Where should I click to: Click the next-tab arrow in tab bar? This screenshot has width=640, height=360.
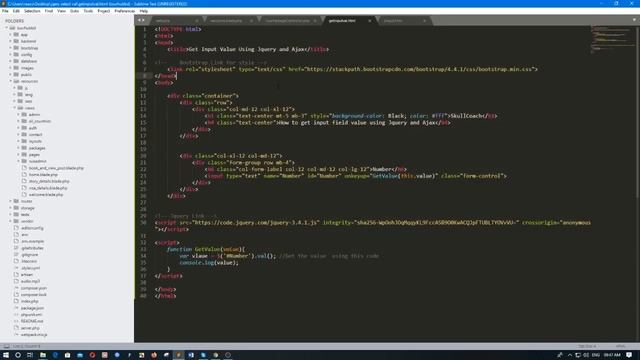click(x=143, y=20)
